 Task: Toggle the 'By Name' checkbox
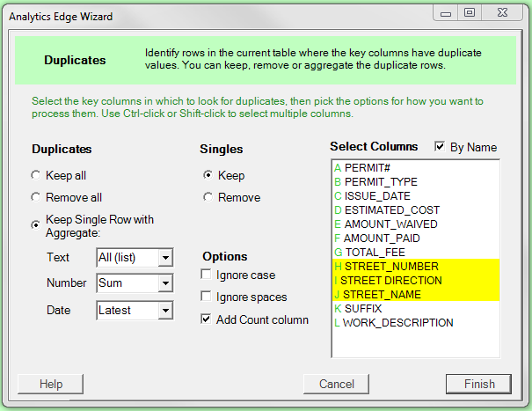(441, 147)
